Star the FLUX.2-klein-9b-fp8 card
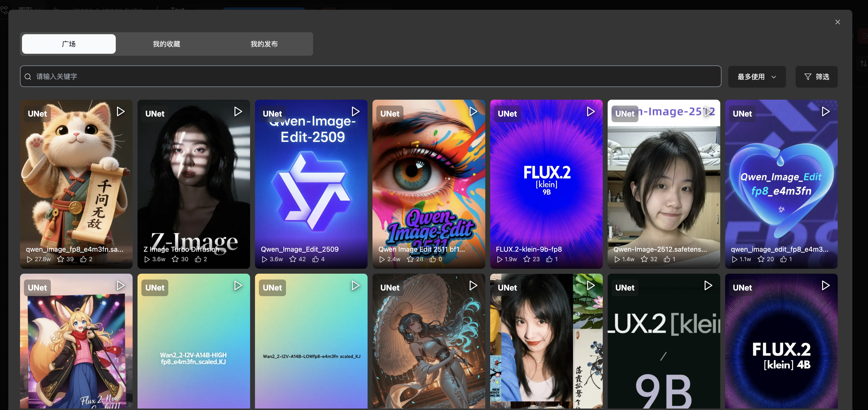This screenshot has height=410, width=868. coord(527,259)
